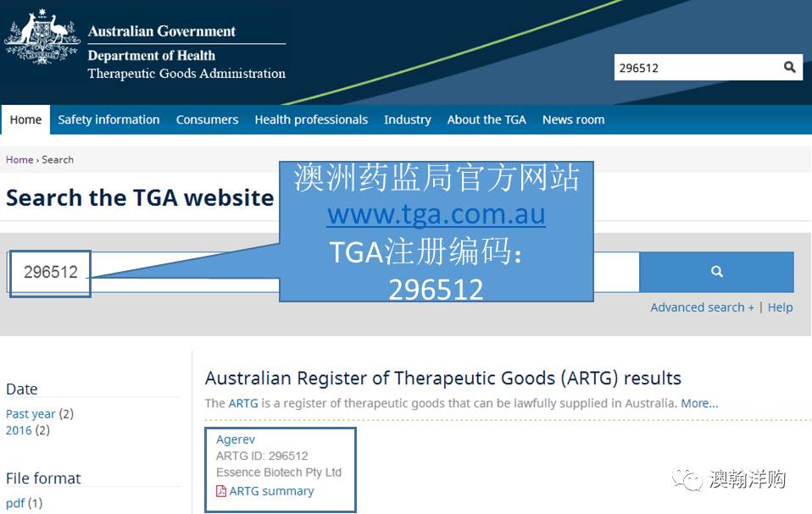
Task: Filter results by Past year
Action: (31, 414)
